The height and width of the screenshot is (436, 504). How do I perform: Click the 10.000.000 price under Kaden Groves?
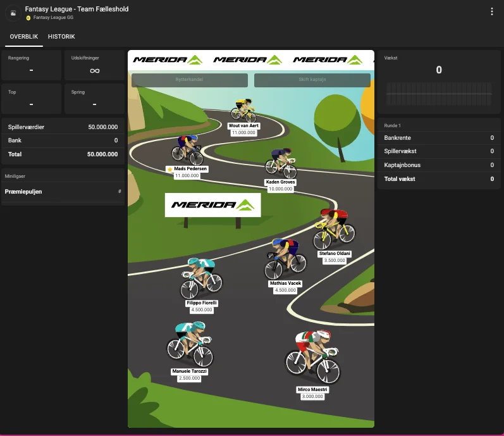point(281,189)
